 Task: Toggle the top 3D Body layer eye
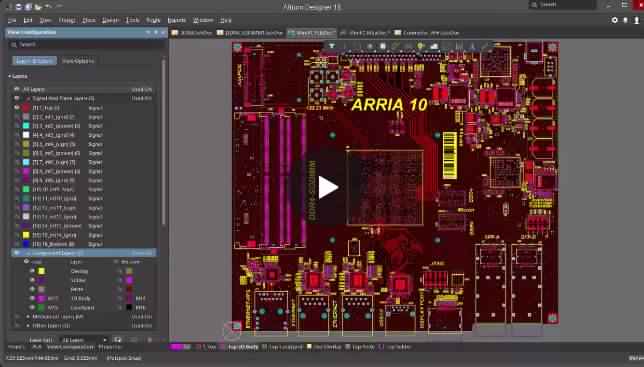pyautogui.click(x=32, y=298)
